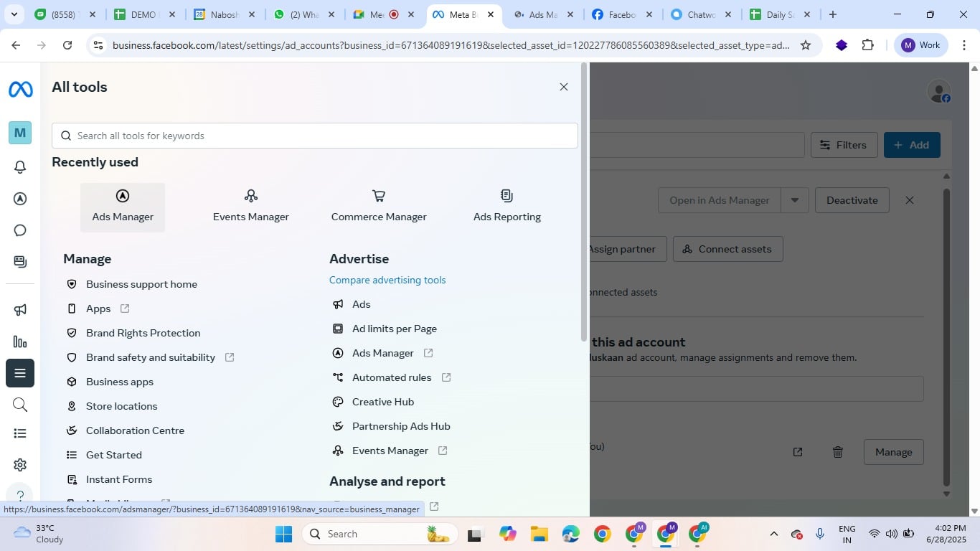This screenshot has width=980, height=551.
Task: Expand the Open in Ads Manager dropdown arrow
Action: point(795,200)
